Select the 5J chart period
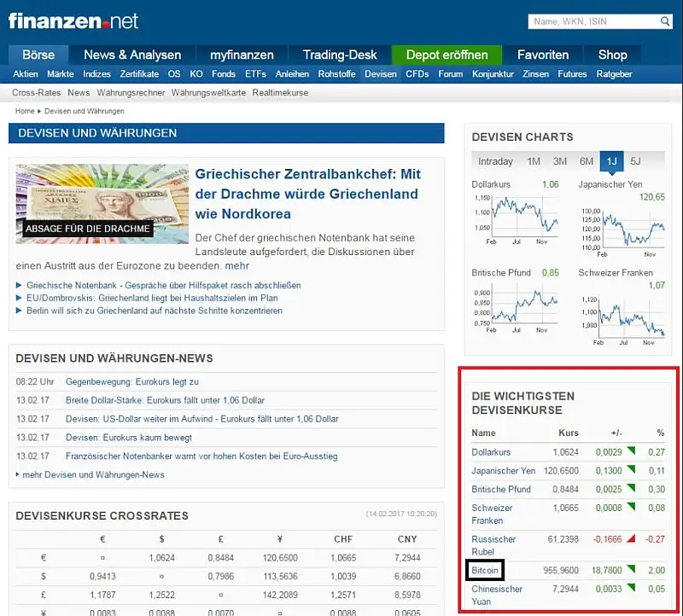Image resolution: width=683 pixels, height=616 pixels. pos(636,161)
